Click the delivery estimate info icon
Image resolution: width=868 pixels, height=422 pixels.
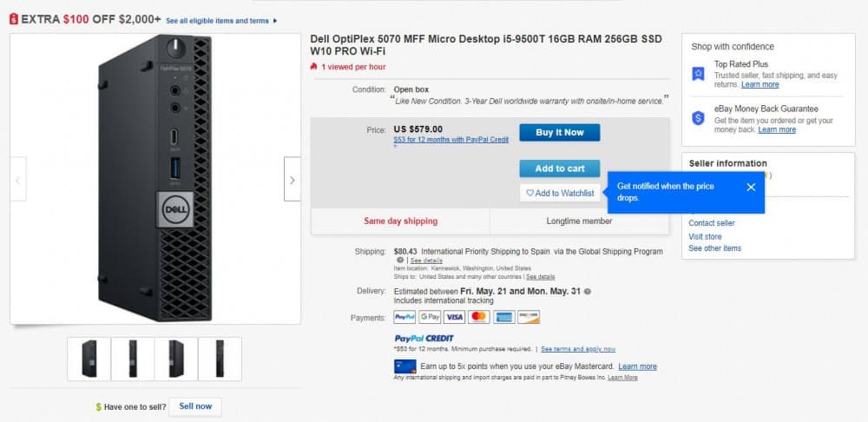click(588, 291)
